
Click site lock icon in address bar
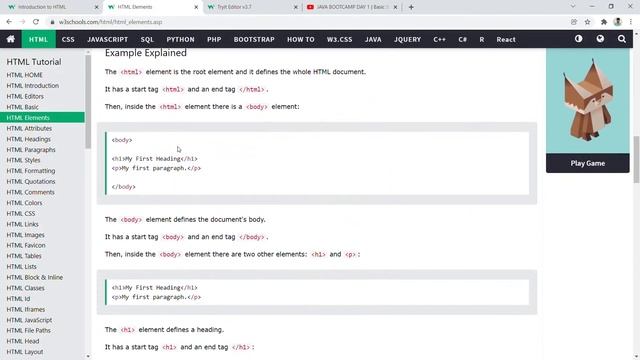52,22
